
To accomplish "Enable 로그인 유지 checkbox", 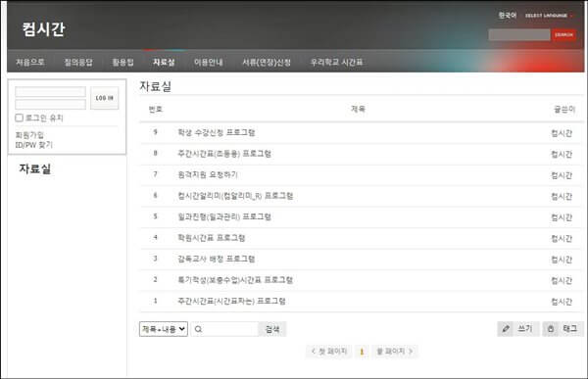I will coord(20,118).
